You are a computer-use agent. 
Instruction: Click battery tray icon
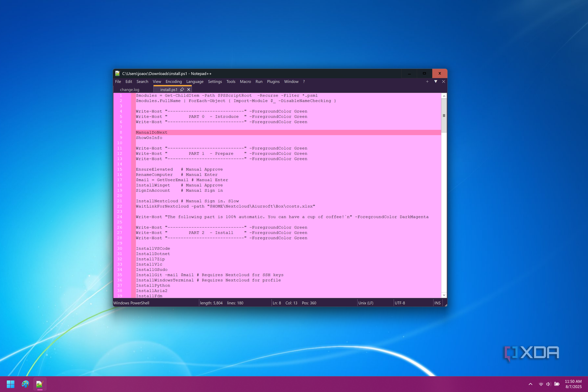(556, 384)
